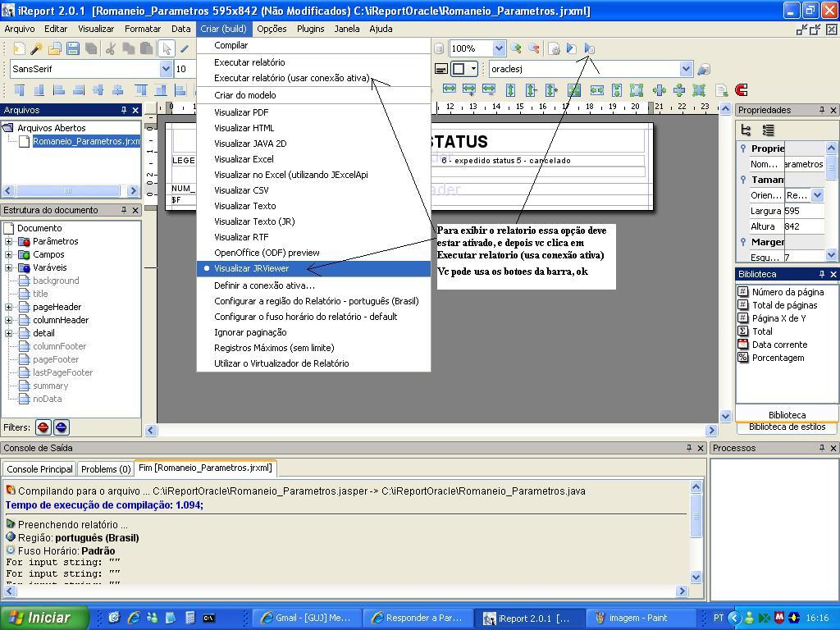Click the Arquivos panel horizontal scrollbar
Viewport: 840px width, 630px height.
point(71,190)
